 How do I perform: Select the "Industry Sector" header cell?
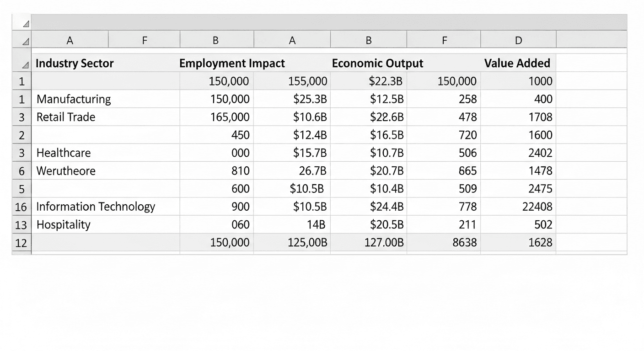(74, 63)
